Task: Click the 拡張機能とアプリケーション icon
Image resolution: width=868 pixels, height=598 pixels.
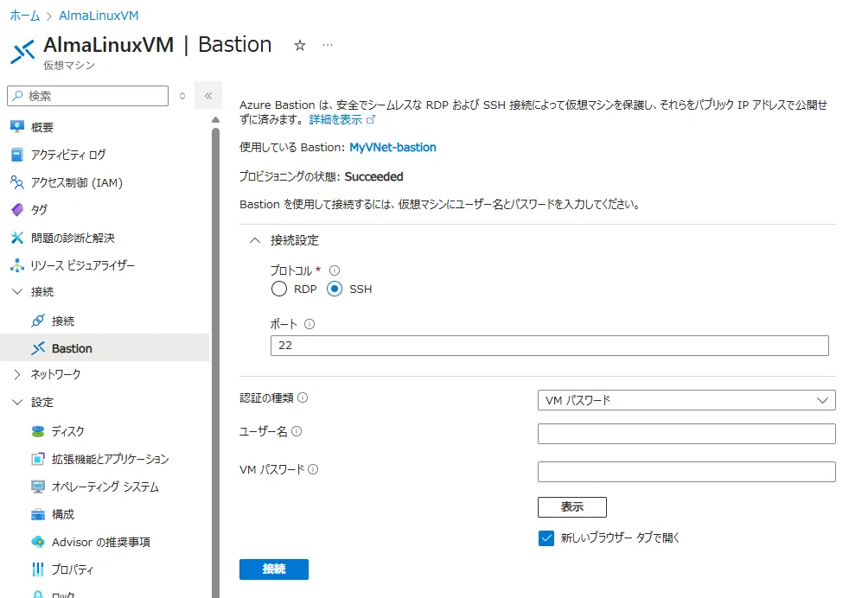Action: (x=38, y=459)
